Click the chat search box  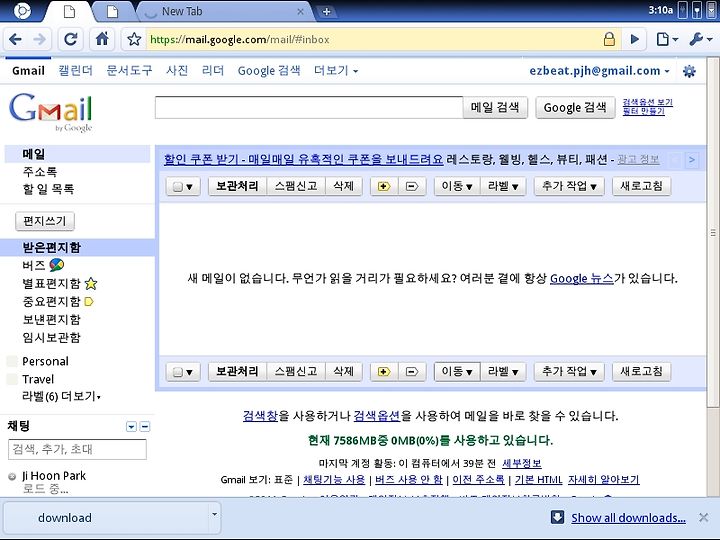[x=77, y=449]
